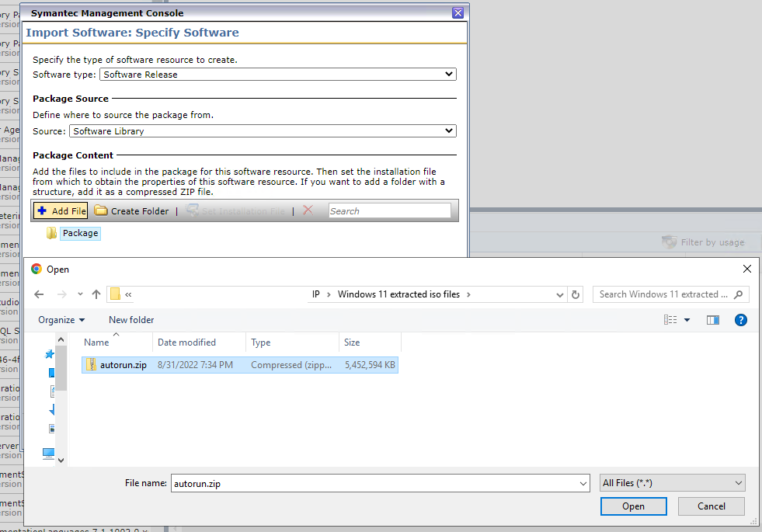Click New folder in Open dialog
762x532 pixels.
click(x=131, y=320)
